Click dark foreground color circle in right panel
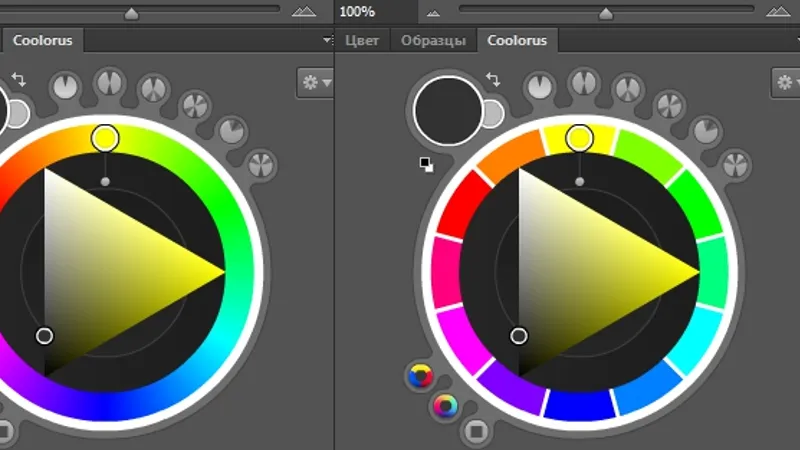 [448, 111]
